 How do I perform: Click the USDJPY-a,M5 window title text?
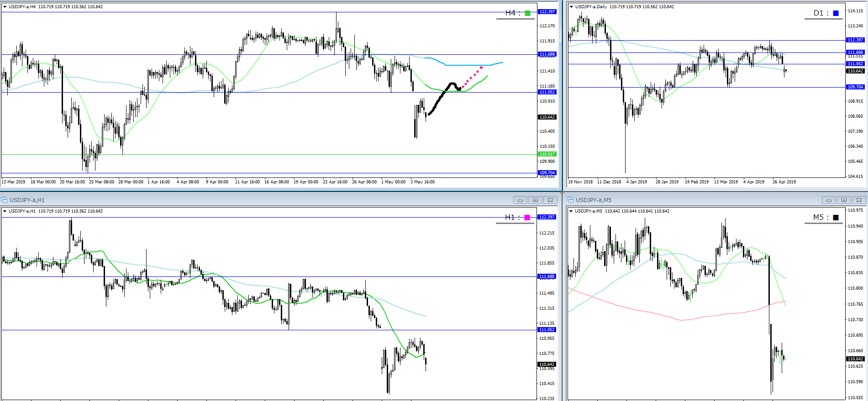click(594, 200)
